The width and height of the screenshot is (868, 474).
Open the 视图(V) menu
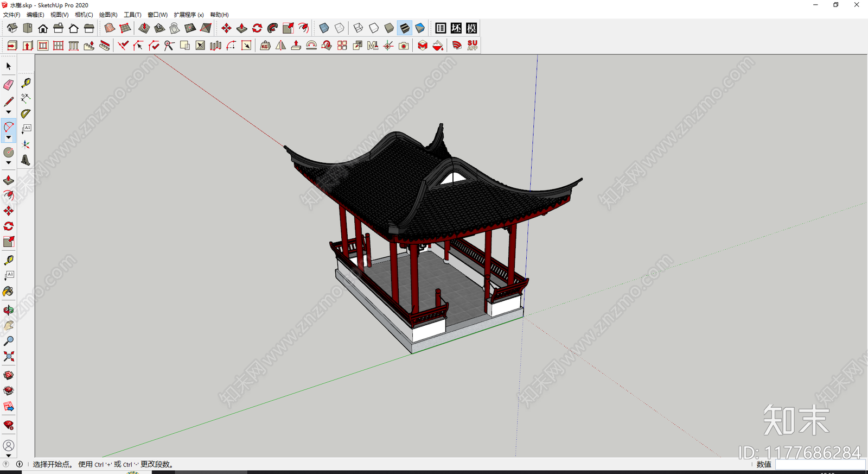pos(60,15)
